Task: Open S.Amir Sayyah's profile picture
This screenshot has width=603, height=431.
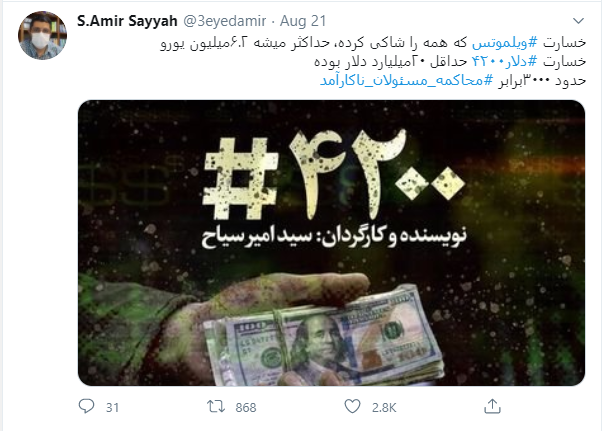Action: 42,35
